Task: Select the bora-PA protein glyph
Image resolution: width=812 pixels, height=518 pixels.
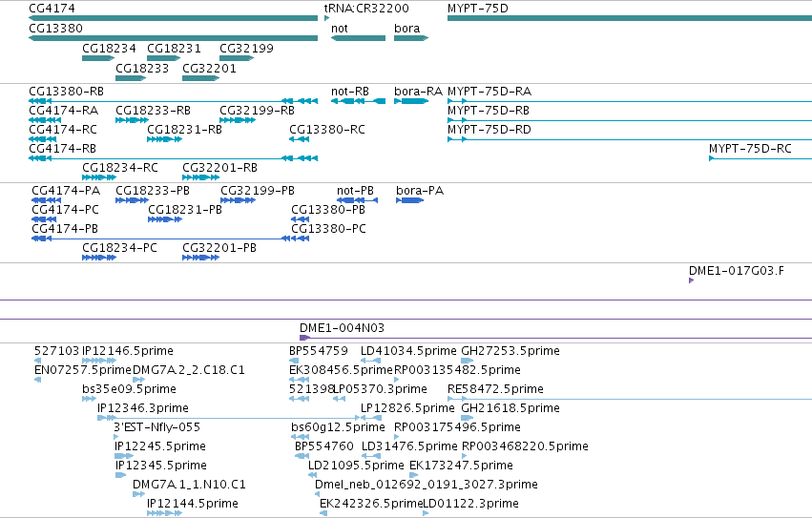Action: click(409, 200)
